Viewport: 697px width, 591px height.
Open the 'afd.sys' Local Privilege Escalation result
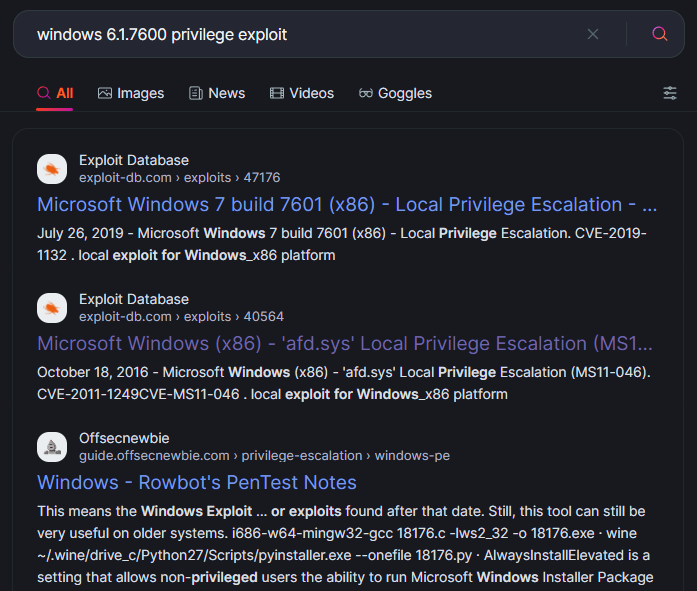click(345, 343)
